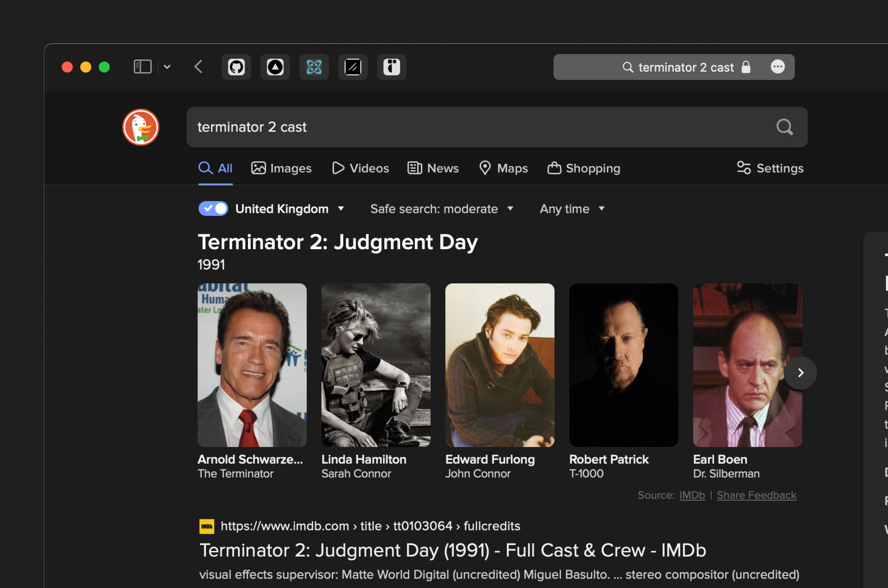Open Linda Hamilton's cast photo

click(x=376, y=365)
